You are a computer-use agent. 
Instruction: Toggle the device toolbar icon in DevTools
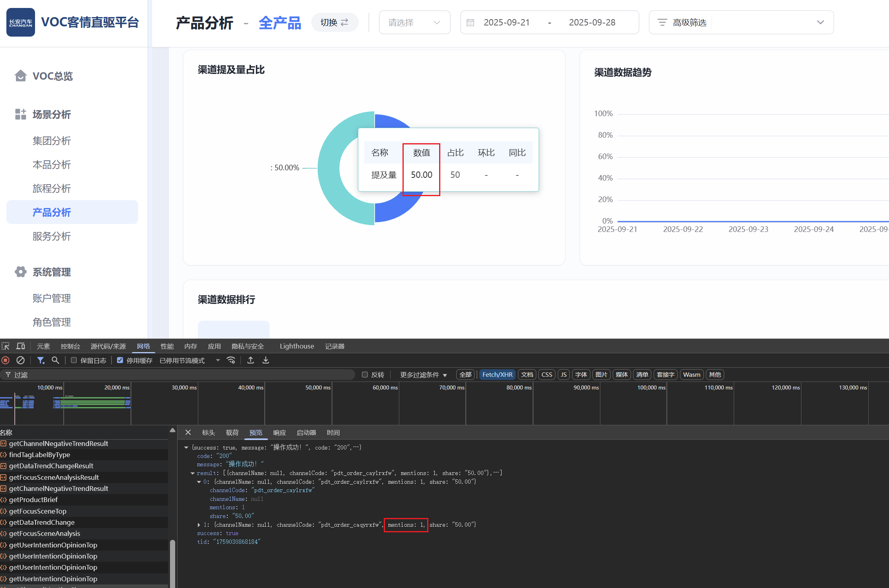point(21,346)
